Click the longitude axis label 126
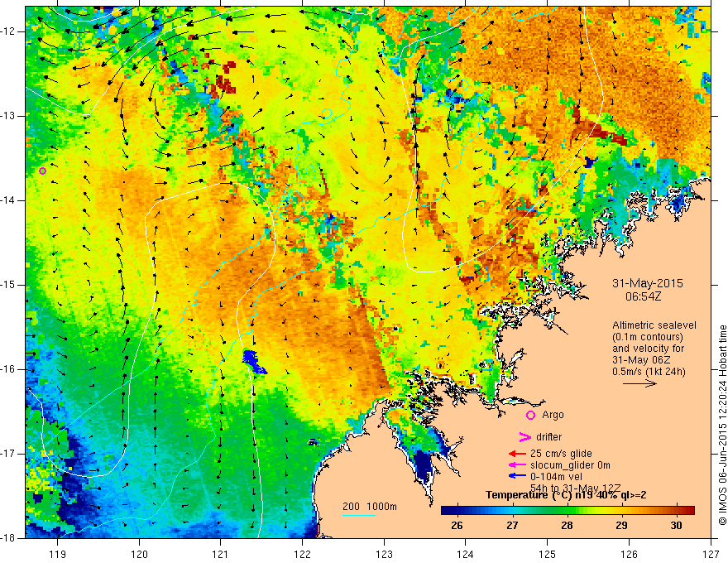The width and height of the screenshot is (728, 563). tap(629, 554)
